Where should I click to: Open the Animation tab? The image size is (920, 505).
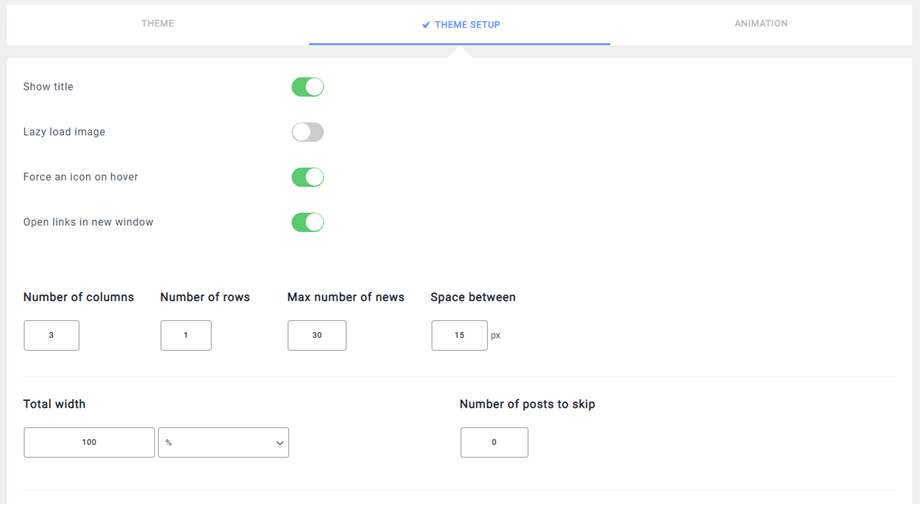point(761,24)
